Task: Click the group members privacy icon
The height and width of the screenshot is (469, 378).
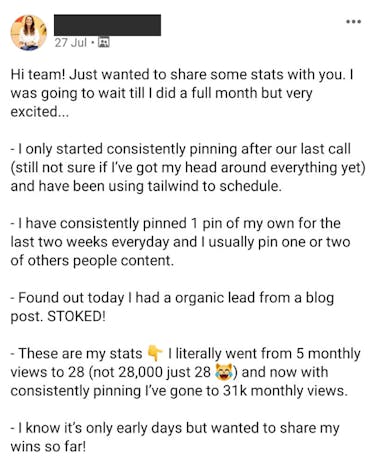Action: [x=103, y=43]
